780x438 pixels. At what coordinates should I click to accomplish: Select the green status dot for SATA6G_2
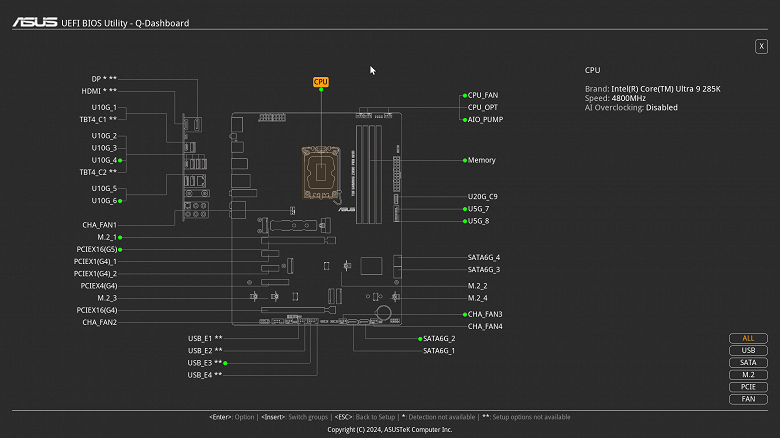click(420, 338)
